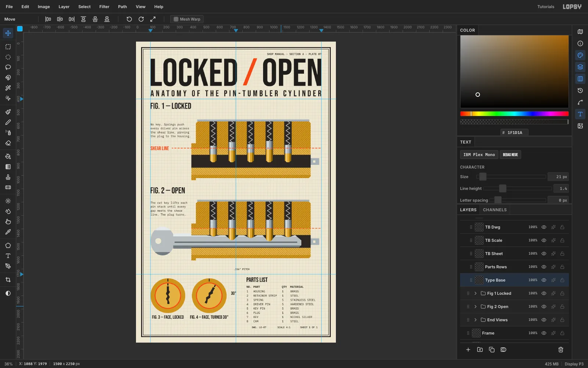Adjust the hue slider bar

point(514,114)
